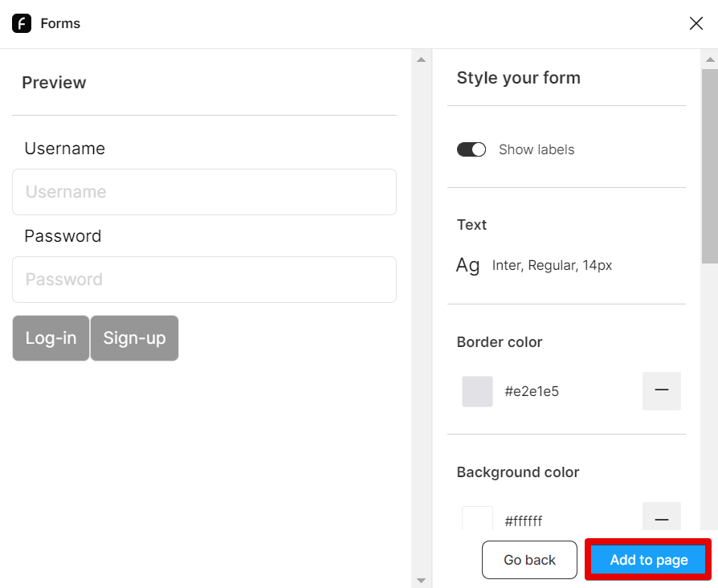Close the Forms plugin window
Viewport: 718px width, 588px height.
696,23
